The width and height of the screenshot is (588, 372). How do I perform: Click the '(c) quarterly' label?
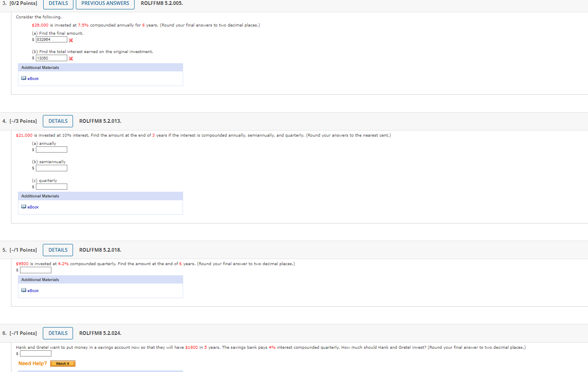pyautogui.click(x=44, y=181)
